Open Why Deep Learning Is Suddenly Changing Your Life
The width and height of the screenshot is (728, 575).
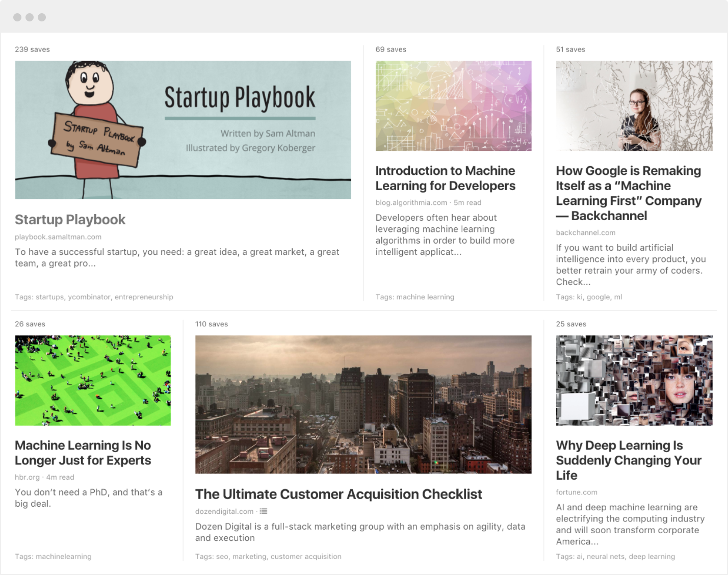coord(629,460)
